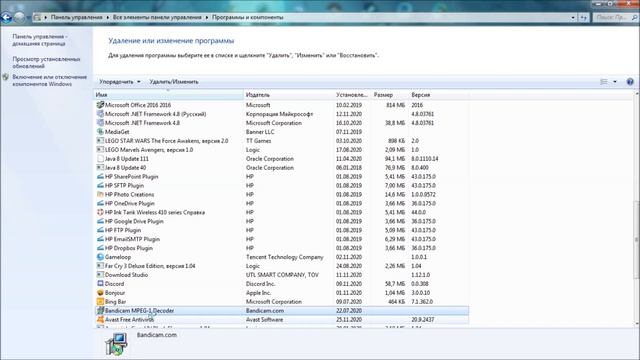The height and width of the screenshot is (360, 640).
Task: Go back with the navigation arrow button
Action: [6, 18]
